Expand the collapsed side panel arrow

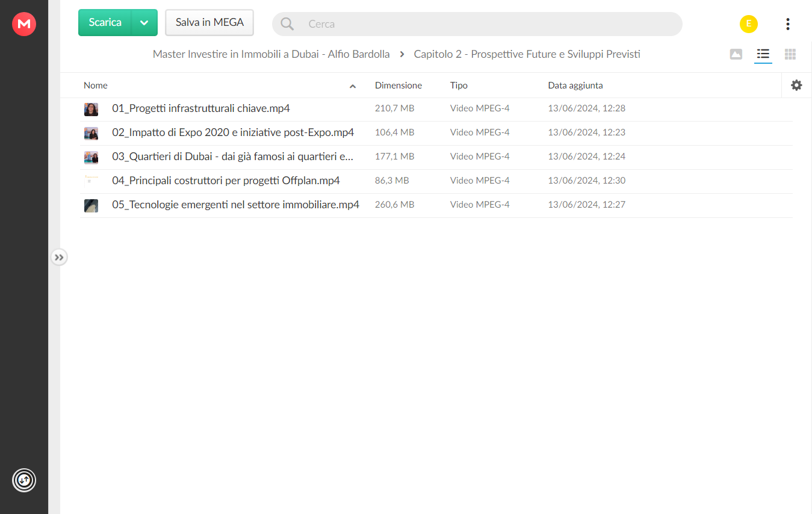(58, 258)
